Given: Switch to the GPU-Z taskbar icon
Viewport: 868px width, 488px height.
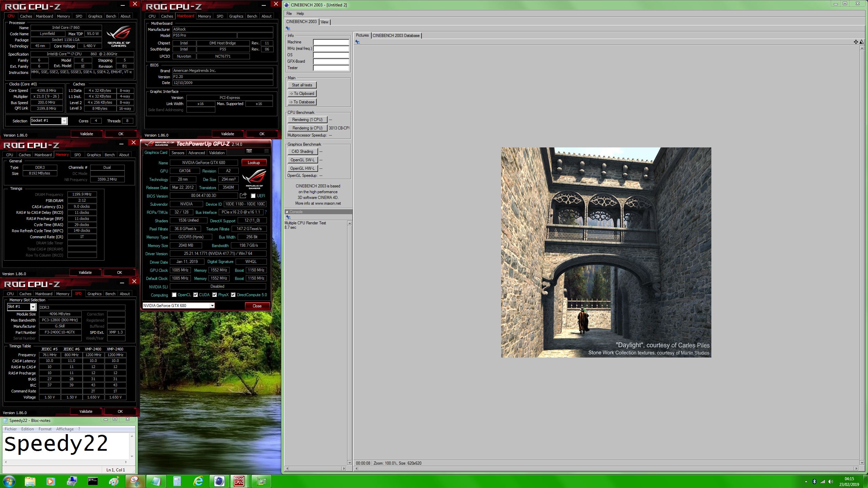Looking at the screenshot, I should coord(261,481).
